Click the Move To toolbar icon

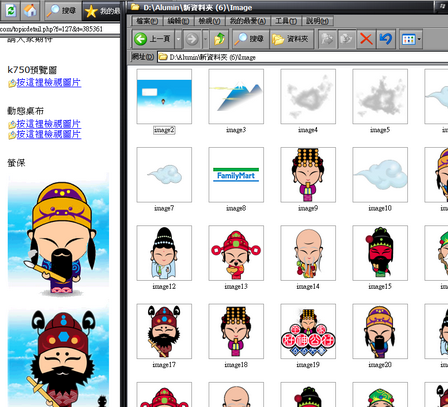327,39
